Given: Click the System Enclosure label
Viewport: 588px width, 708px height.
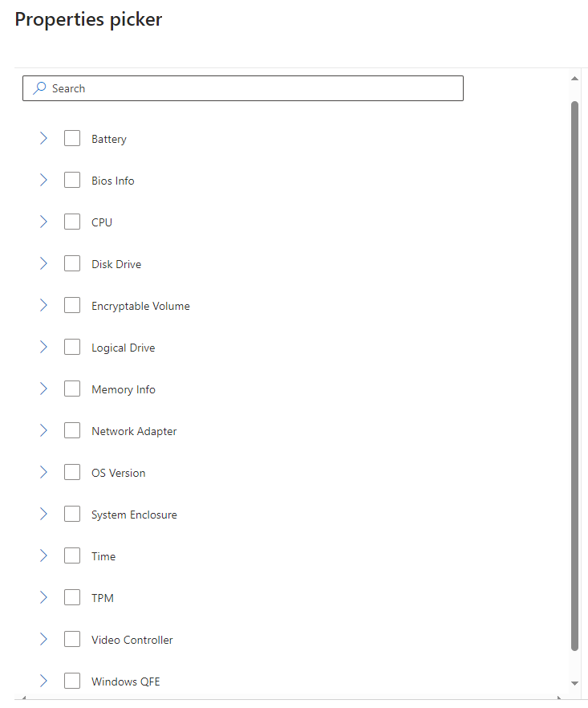Looking at the screenshot, I should [x=134, y=515].
